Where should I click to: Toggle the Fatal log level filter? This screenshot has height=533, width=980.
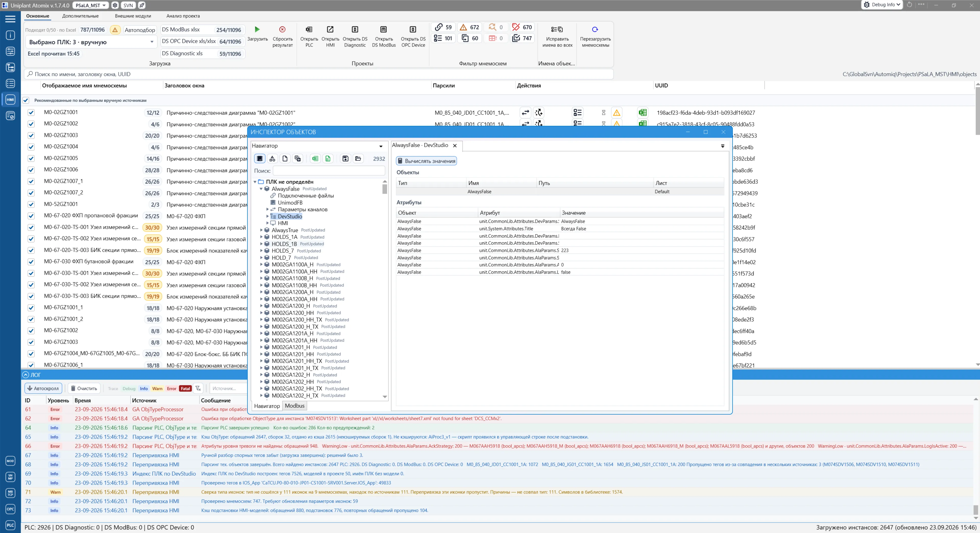(x=185, y=389)
